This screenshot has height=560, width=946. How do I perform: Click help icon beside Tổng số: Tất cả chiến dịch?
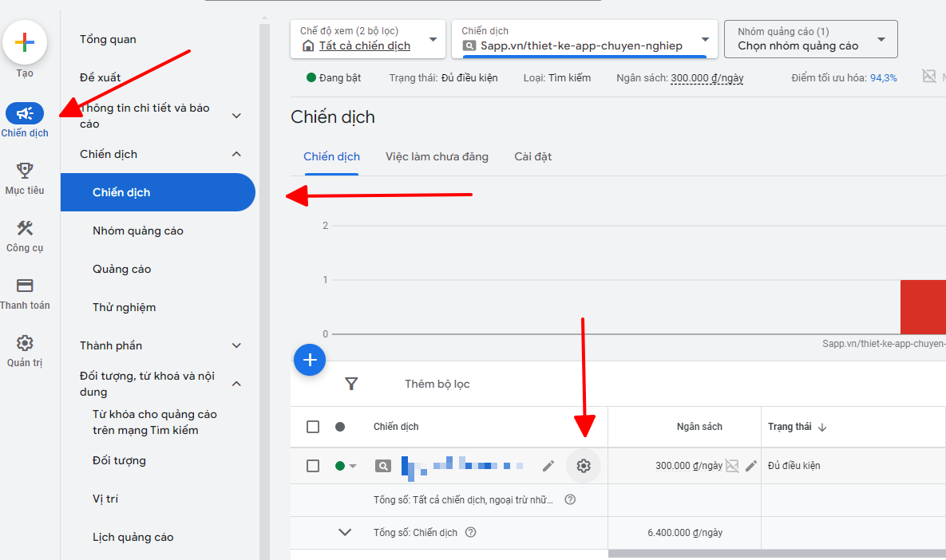tap(569, 499)
